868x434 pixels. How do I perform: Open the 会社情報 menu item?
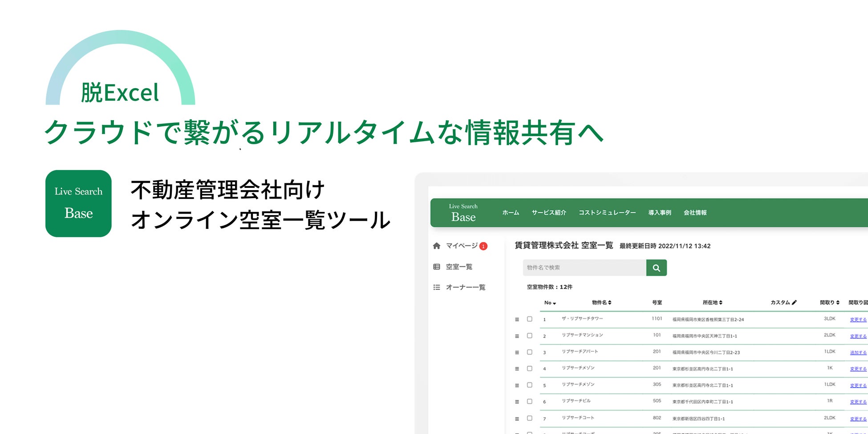[695, 213]
